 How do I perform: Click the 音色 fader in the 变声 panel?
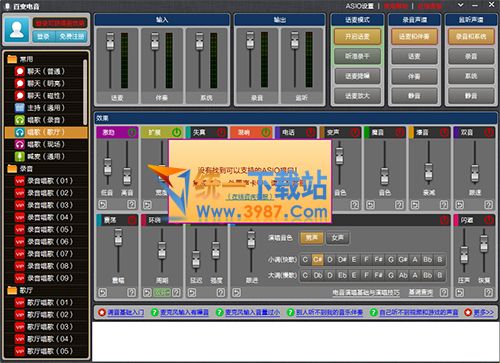click(x=339, y=156)
